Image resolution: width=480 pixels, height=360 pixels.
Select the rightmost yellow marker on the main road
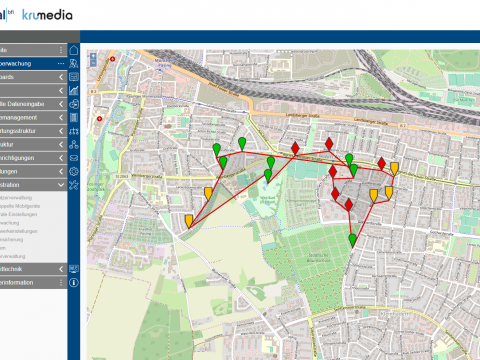pyautogui.click(x=394, y=168)
